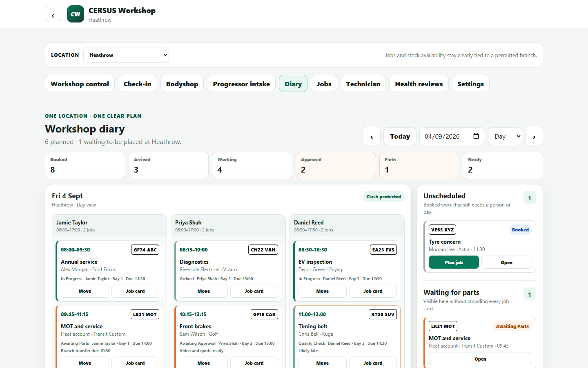
Task: Click the Awaiting Parts status badge
Action: (512, 326)
